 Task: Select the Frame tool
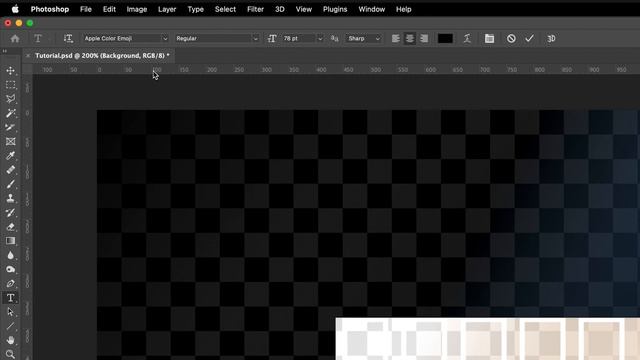[x=11, y=142]
